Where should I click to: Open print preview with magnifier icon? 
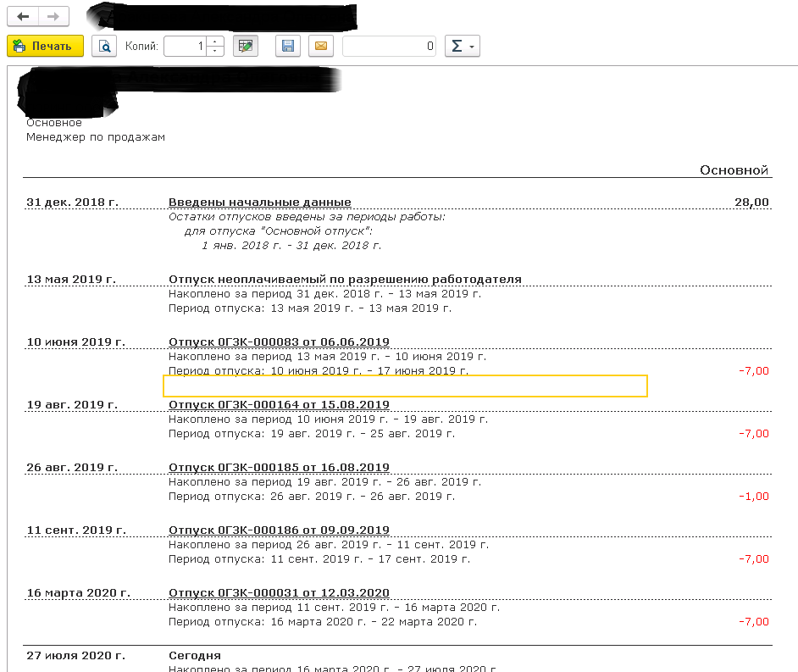point(104,46)
